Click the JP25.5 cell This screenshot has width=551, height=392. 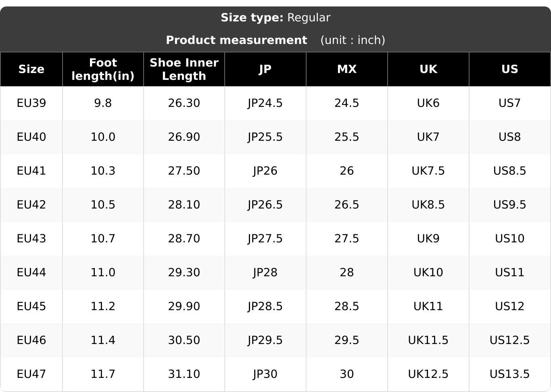(x=265, y=137)
